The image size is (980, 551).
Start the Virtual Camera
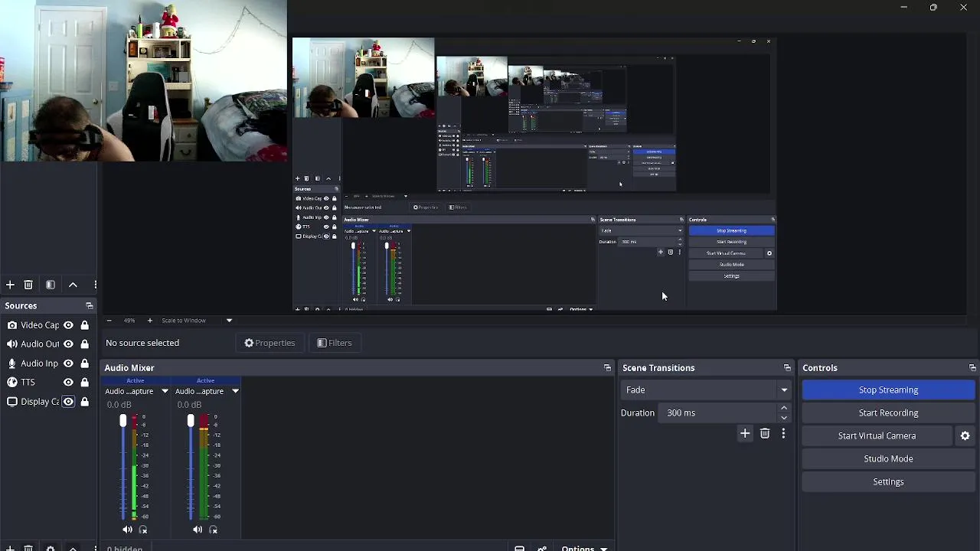coord(877,435)
